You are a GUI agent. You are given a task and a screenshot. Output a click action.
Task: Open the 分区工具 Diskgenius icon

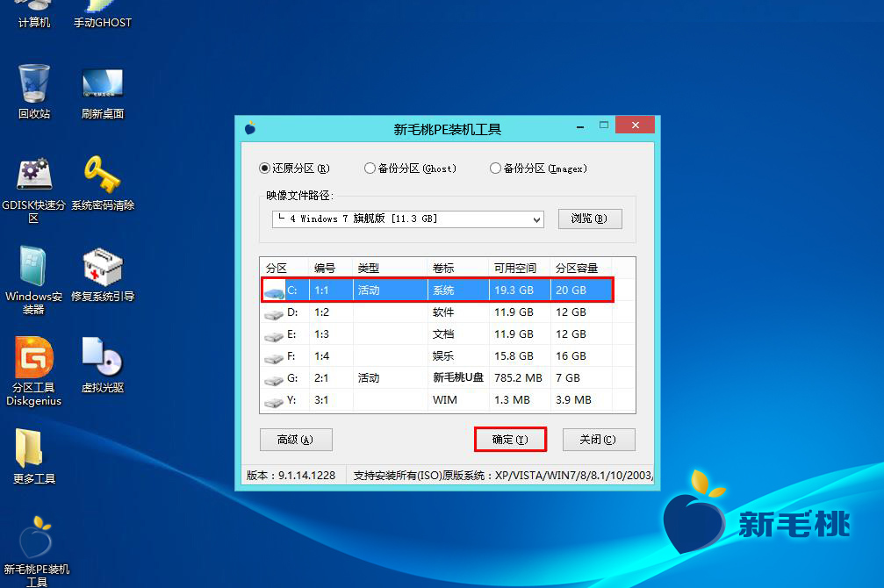(34, 372)
